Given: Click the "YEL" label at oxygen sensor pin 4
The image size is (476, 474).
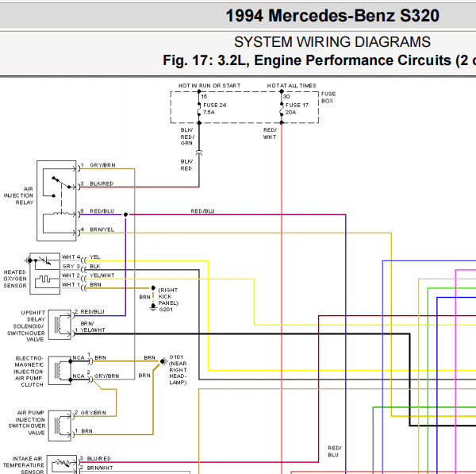Looking at the screenshot, I should click(94, 257).
